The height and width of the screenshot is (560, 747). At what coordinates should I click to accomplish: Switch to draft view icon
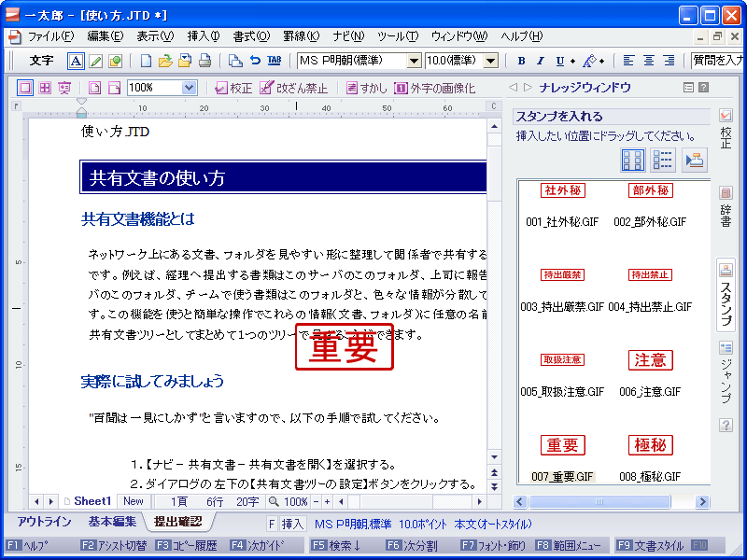(25, 88)
